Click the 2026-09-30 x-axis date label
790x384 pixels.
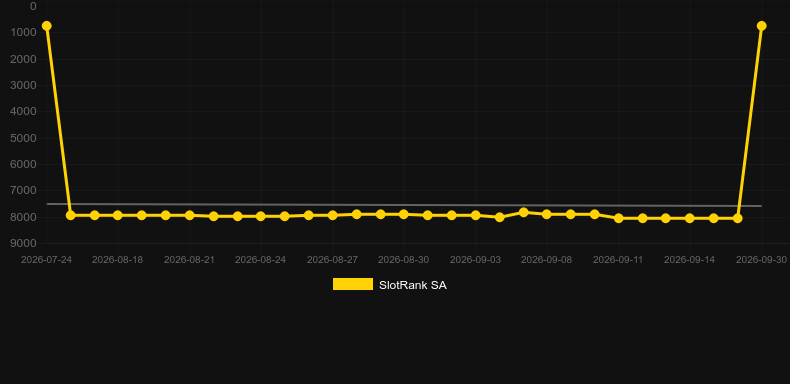(761, 260)
